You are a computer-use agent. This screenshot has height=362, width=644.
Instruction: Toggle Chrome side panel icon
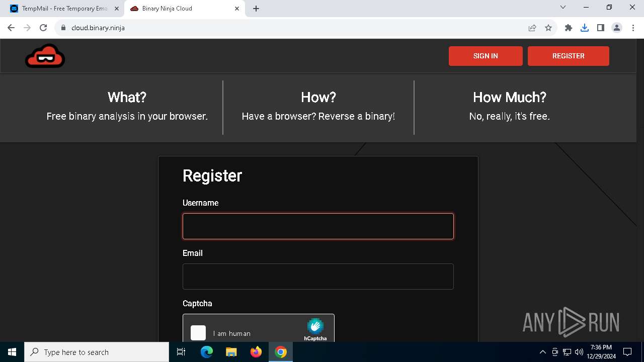click(601, 28)
